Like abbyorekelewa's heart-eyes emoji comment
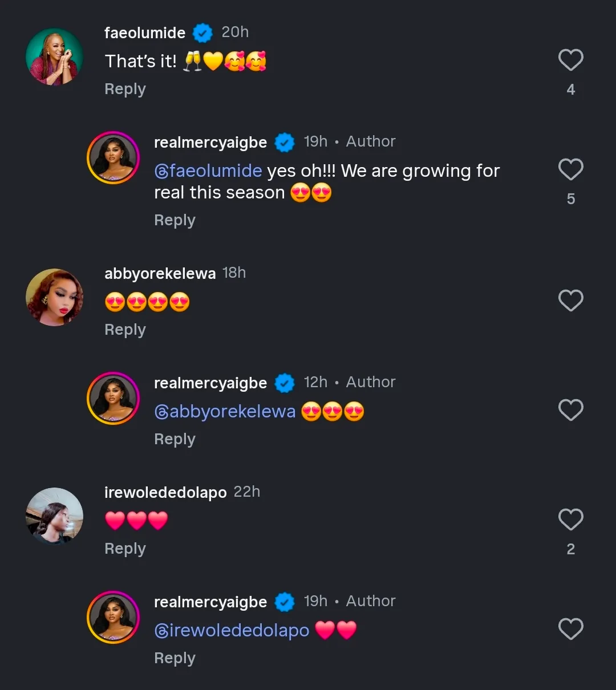Viewport: 616px width, 690px height. pos(570,301)
